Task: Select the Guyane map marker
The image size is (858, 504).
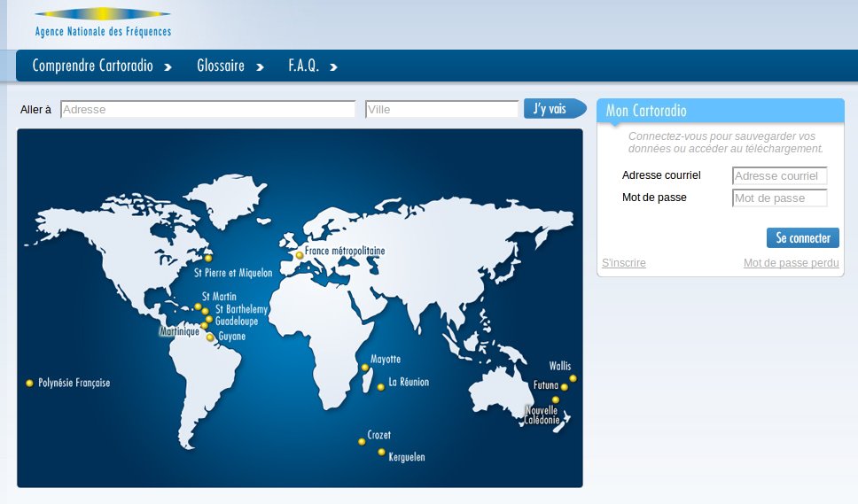Action: click(x=210, y=337)
